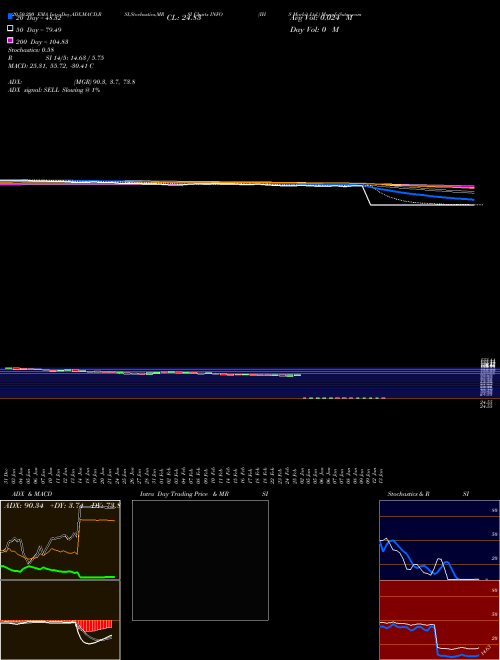Click the 'ADX signal: SELL Slowing @ 1%' text

(x=54, y=90)
